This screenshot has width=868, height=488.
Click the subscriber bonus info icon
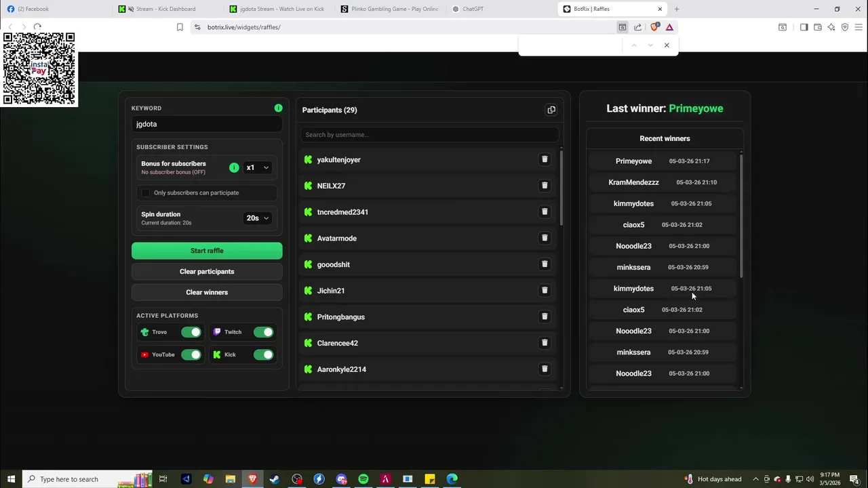[x=234, y=167]
